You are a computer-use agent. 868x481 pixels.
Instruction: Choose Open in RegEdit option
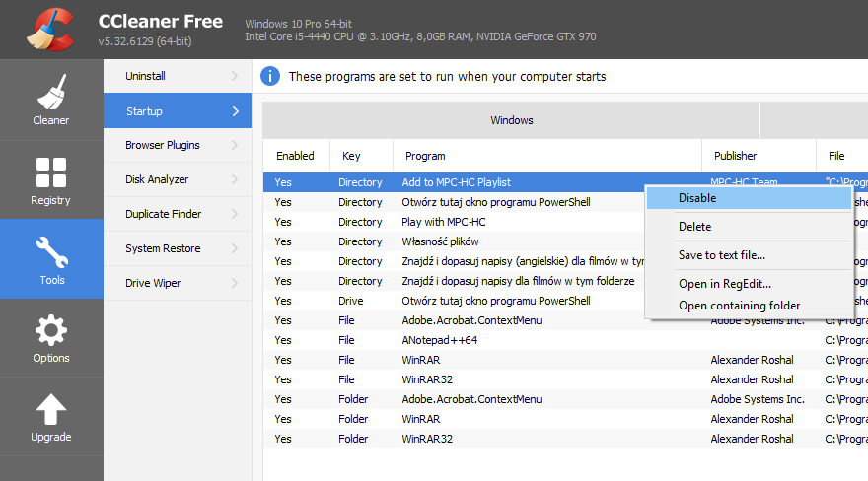click(x=749, y=284)
